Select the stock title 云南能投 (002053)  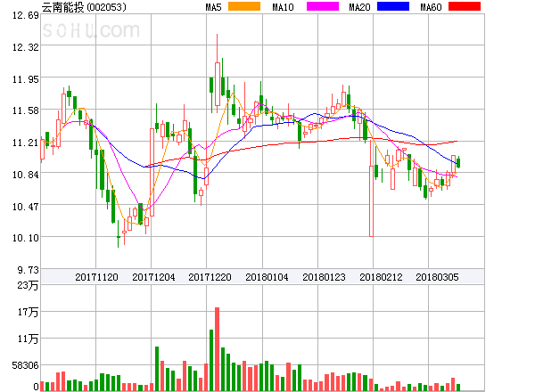84,7
